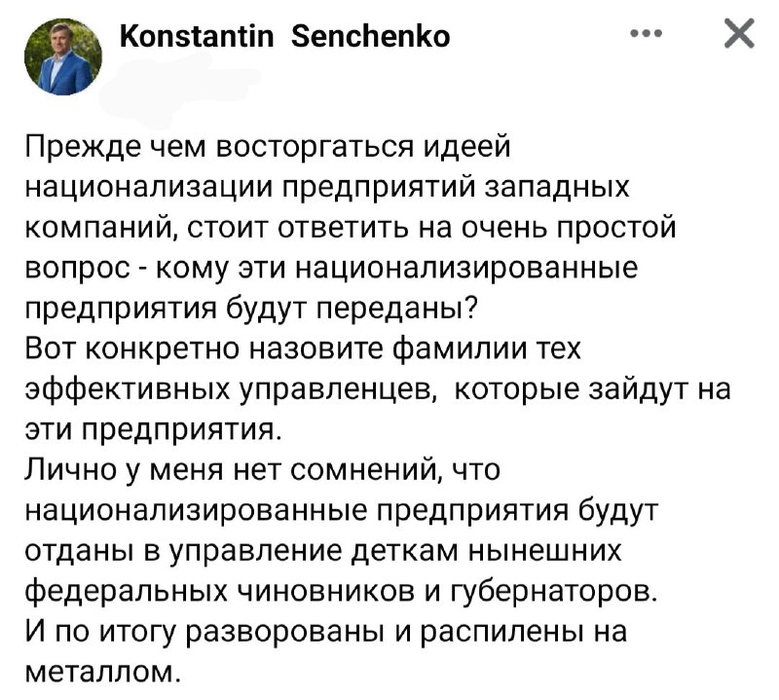Click the first name Konstantin in header
The image size is (779, 700).
tap(197, 36)
